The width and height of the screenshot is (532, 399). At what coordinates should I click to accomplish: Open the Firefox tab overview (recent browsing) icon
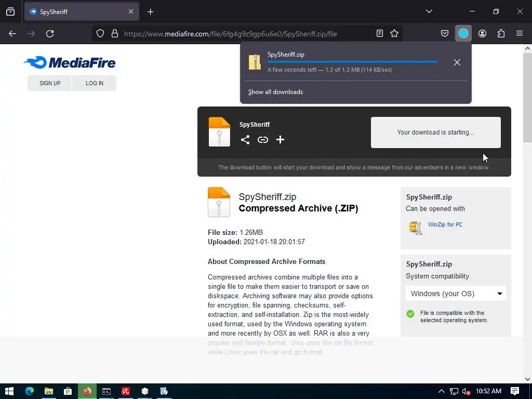[10, 12]
